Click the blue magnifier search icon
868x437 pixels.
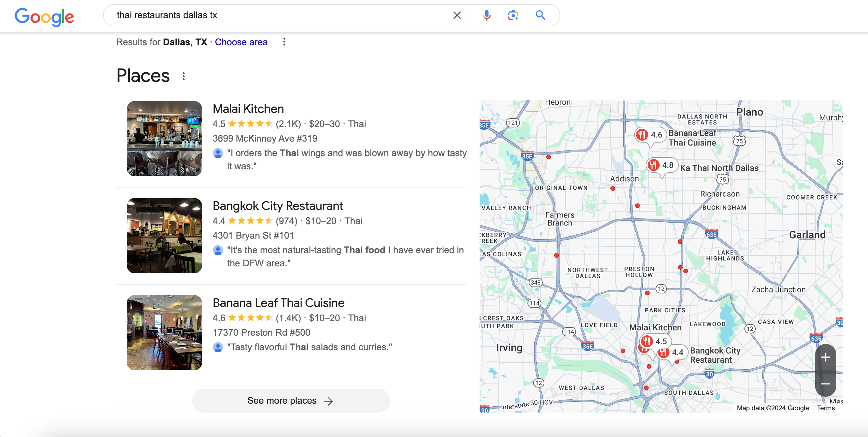(540, 15)
